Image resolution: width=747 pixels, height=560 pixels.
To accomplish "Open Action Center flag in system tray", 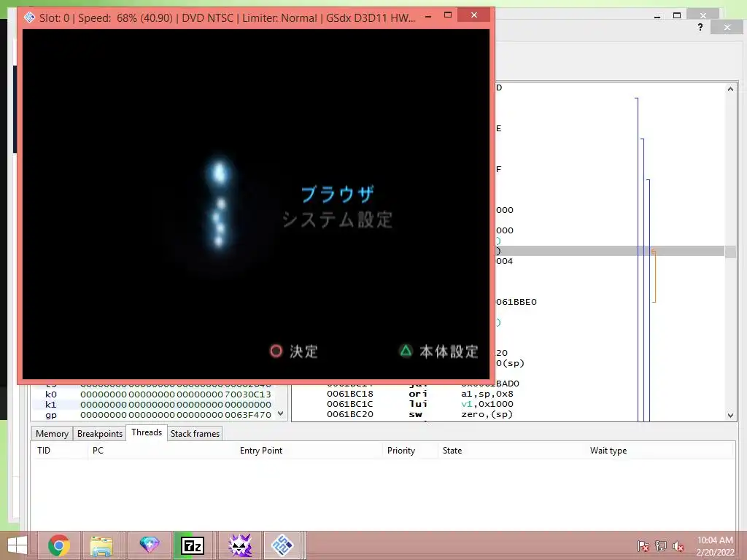I will 643,545.
